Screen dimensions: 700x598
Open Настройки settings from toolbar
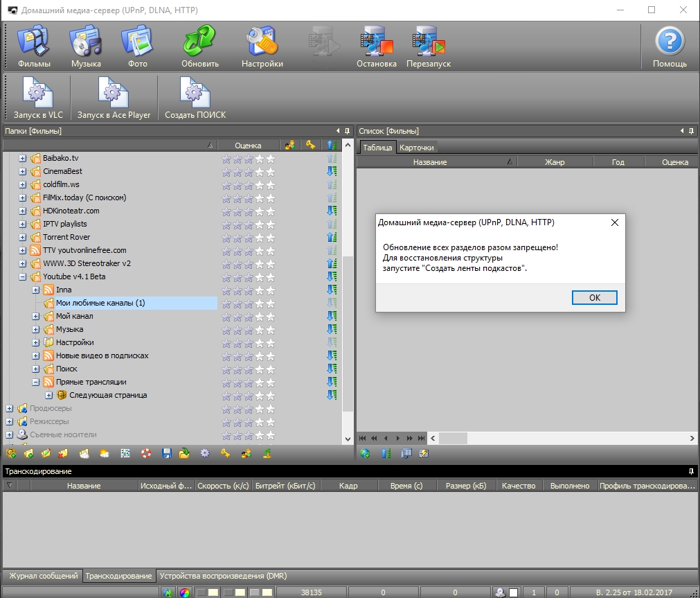click(x=262, y=46)
